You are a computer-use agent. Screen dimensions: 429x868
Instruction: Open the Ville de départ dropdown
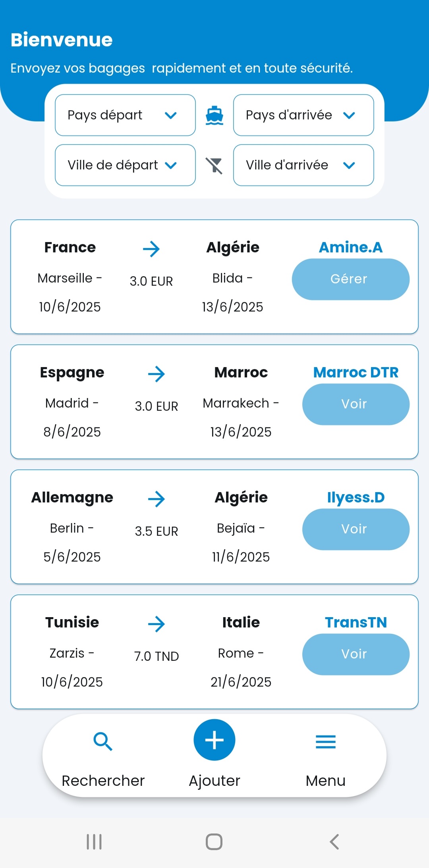[125, 165]
